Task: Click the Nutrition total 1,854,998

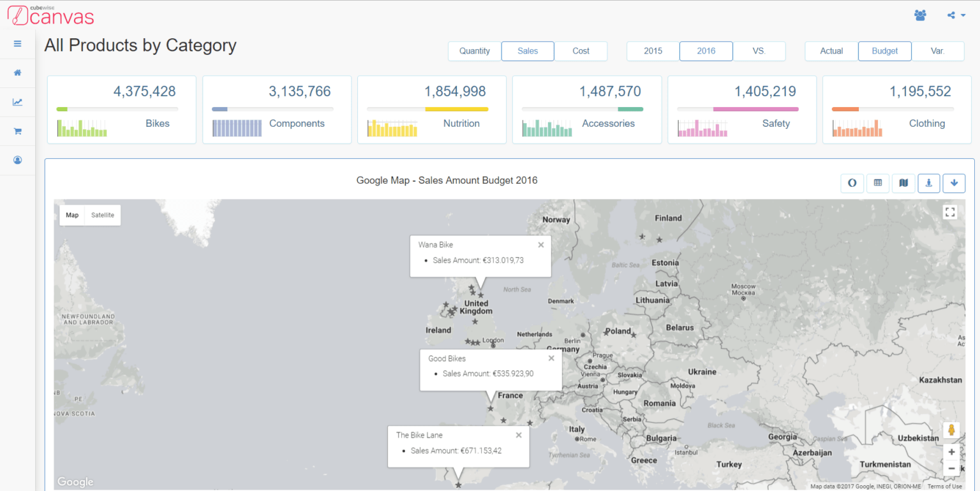Action: point(455,91)
